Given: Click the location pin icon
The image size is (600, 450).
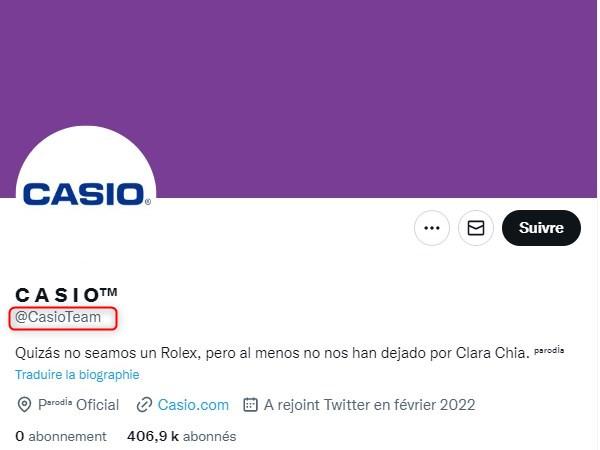Looking at the screenshot, I should 24,405.
